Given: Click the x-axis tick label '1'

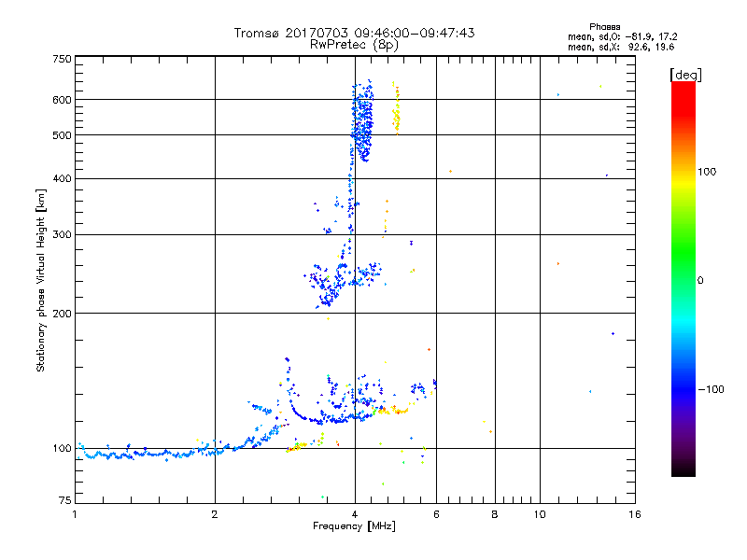Looking at the screenshot, I should (x=75, y=514).
